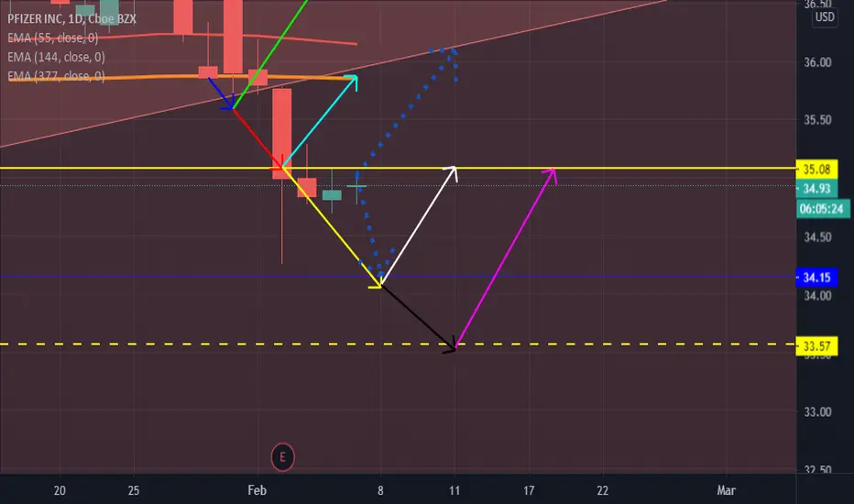Click the 35.50 price axis value

coord(817,120)
